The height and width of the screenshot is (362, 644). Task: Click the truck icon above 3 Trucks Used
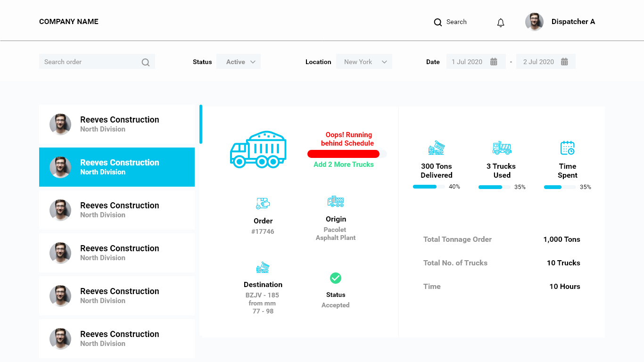502,148
